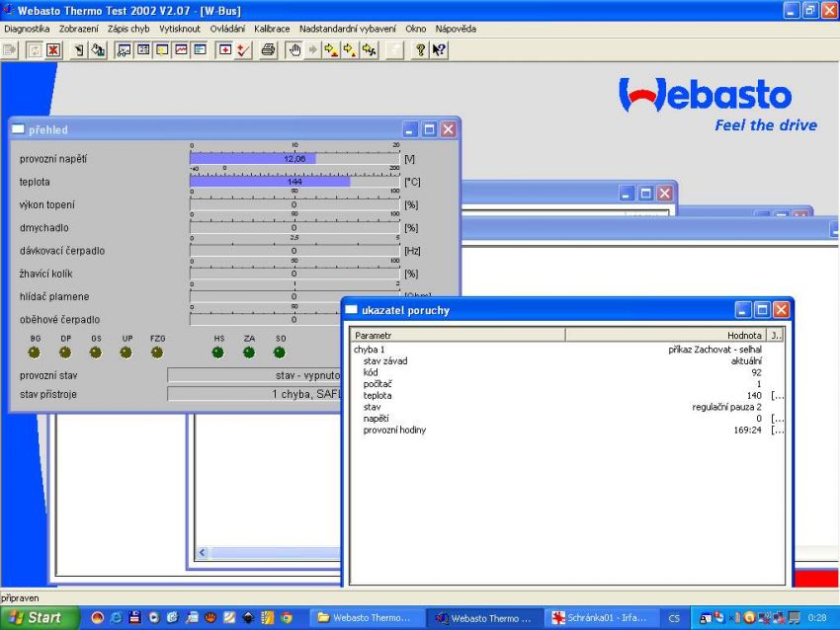Viewport: 840px width, 630px height.
Task: Click the yellow arrow icon left of fan-arrow icon
Action: [x=350, y=50]
